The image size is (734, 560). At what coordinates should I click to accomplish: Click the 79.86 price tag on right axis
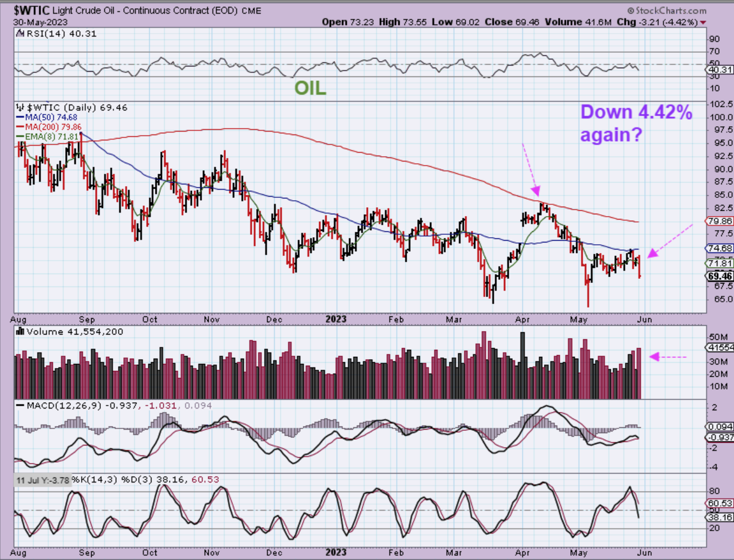tap(720, 221)
